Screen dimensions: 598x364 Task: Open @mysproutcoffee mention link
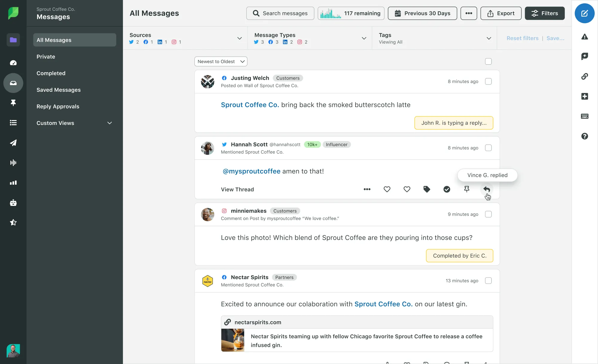[x=251, y=171]
